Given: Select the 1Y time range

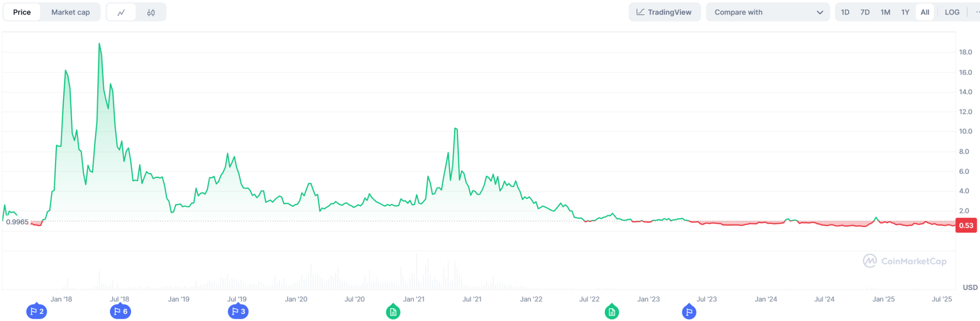Looking at the screenshot, I should click(905, 12).
